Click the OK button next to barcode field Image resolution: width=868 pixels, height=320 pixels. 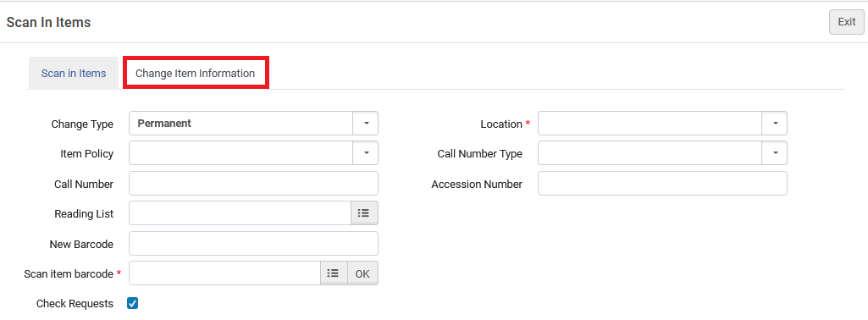point(362,273)
